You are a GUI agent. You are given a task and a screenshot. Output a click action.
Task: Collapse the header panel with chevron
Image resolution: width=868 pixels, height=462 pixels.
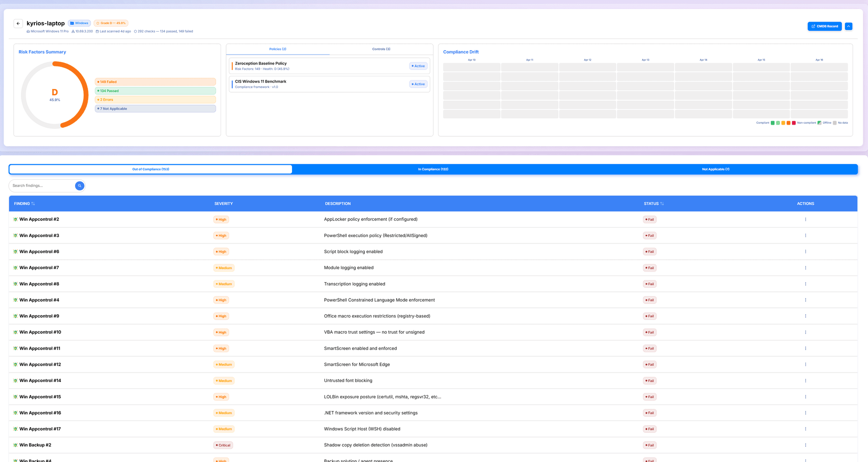click(849, 26)
